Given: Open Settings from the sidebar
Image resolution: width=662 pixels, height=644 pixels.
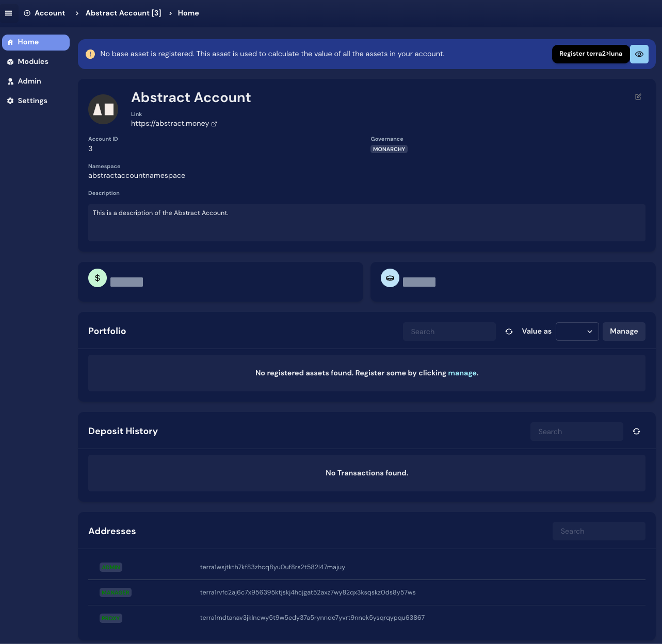Looking at the screenshot, I should 32,101.
